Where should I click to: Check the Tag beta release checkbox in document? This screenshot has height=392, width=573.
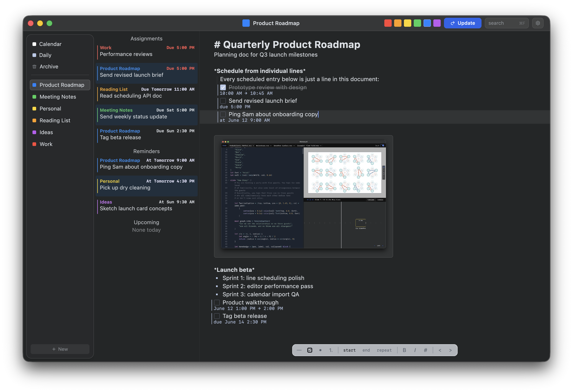(x=217, y=316)
